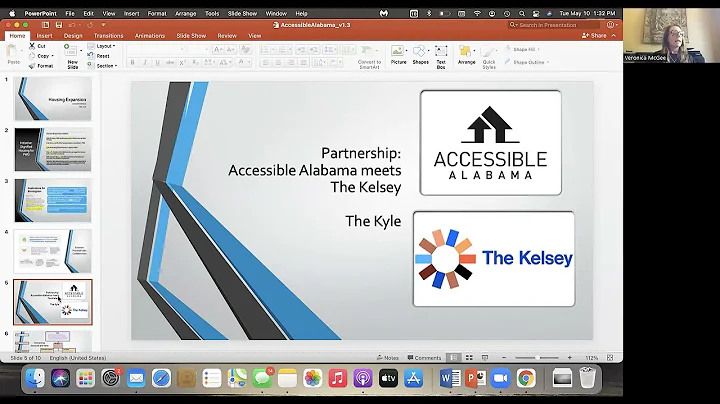This screenshot has height=404, width=720.
Task: Open Quick Styles gallery
Action: point(489,57)
